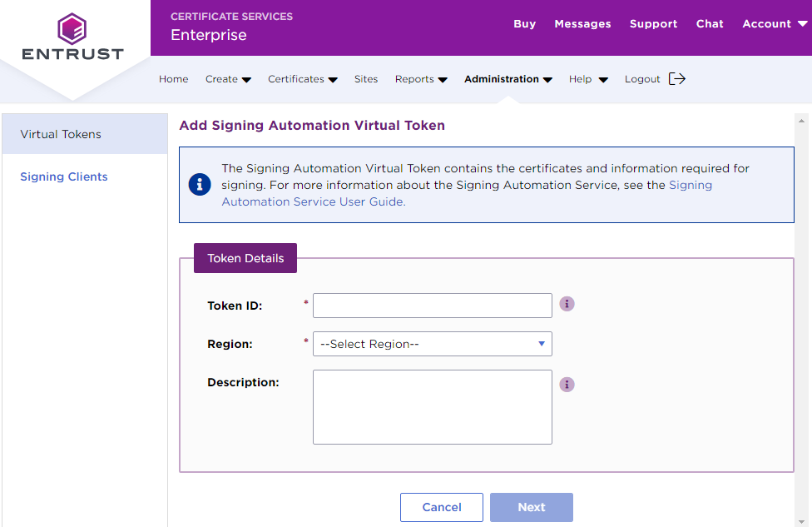
Task: Open the Account dropdown menu
Action: tap(774, 24)
